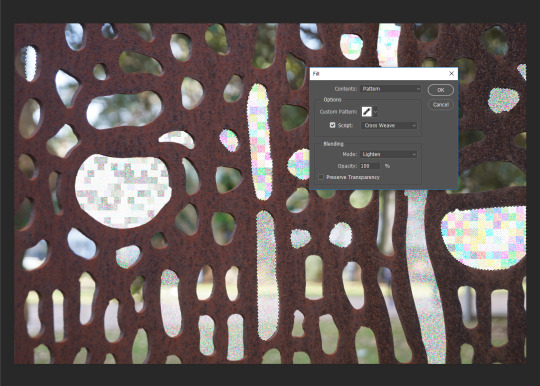Close the Fill dialog with X
The width and height of the screenshot is (540, 386).
(451, 73)
